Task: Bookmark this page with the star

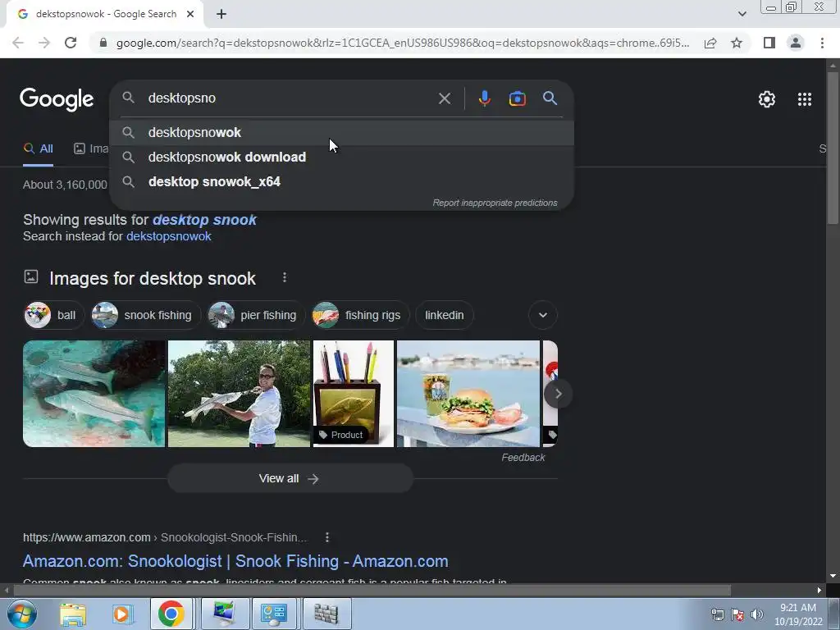Action: 737,43
